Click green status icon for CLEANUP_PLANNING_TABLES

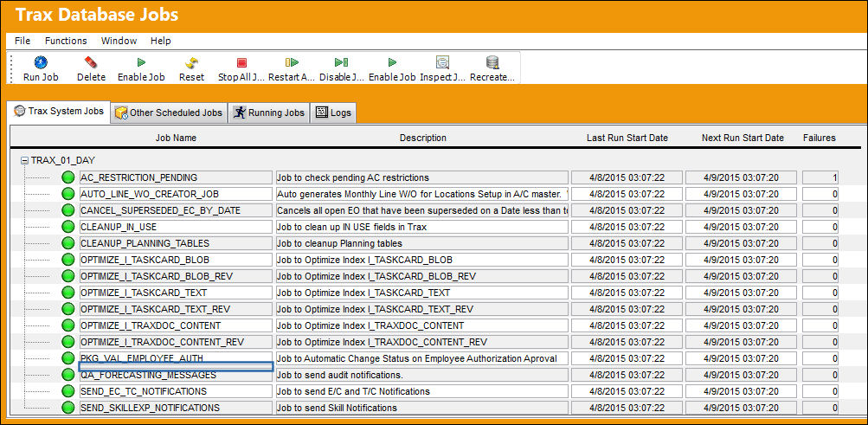(x=68, y=243)
